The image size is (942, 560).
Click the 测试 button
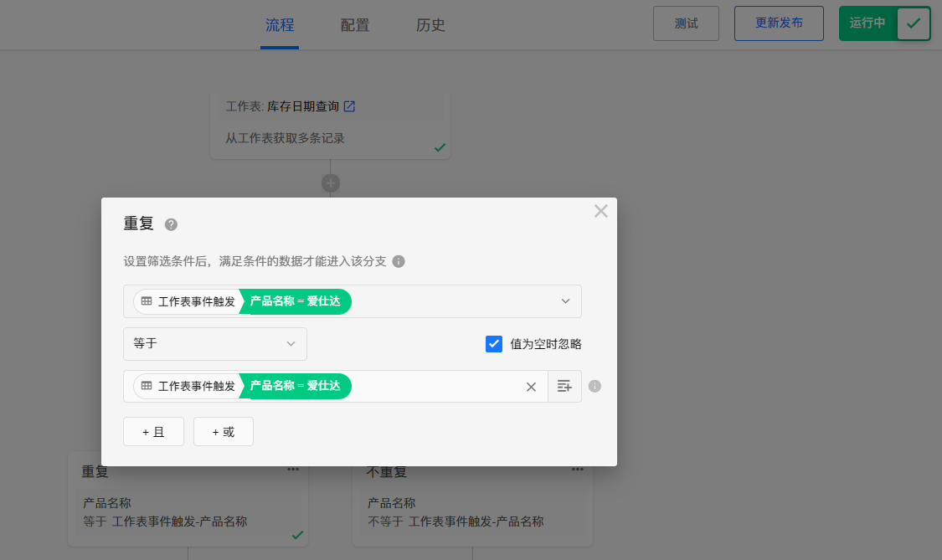point(686,23)
